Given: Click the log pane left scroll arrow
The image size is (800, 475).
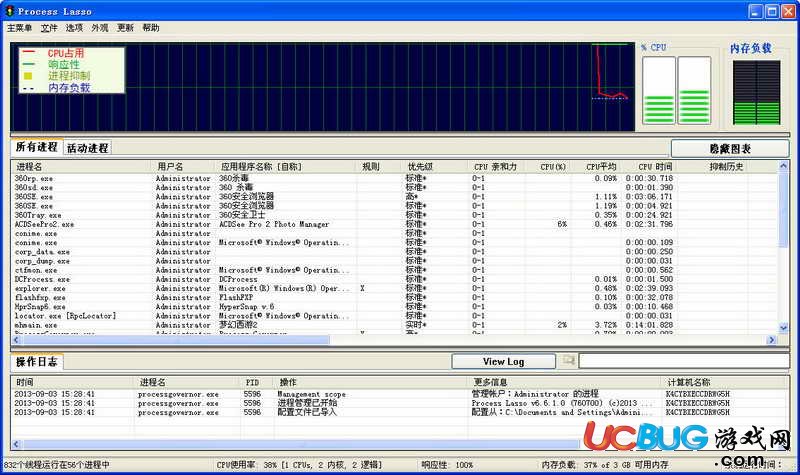Looking at the screenshot, I should [x=16, y=444].
